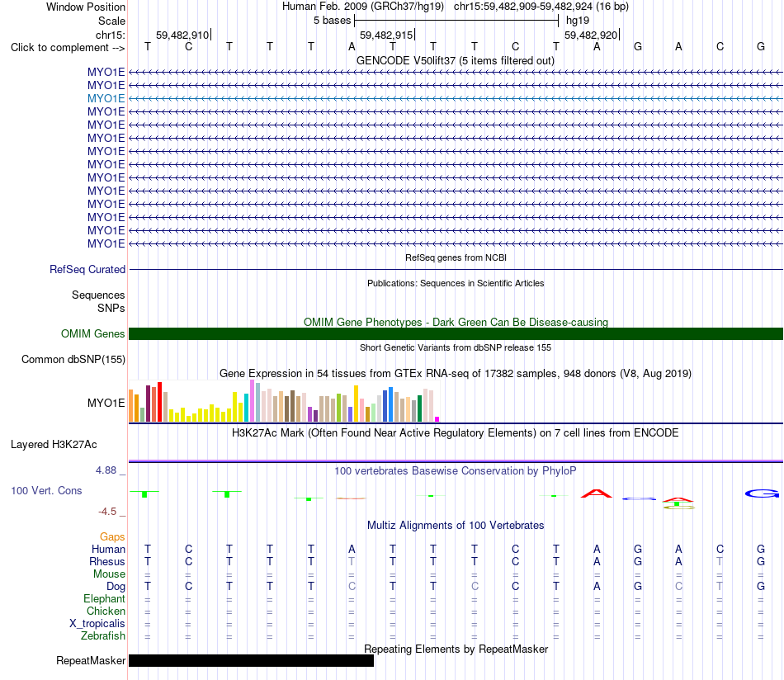Select the light-blue highlighted MYO1E transcript label
Viewport: 784px width, 680px height.
click(106, 98)
